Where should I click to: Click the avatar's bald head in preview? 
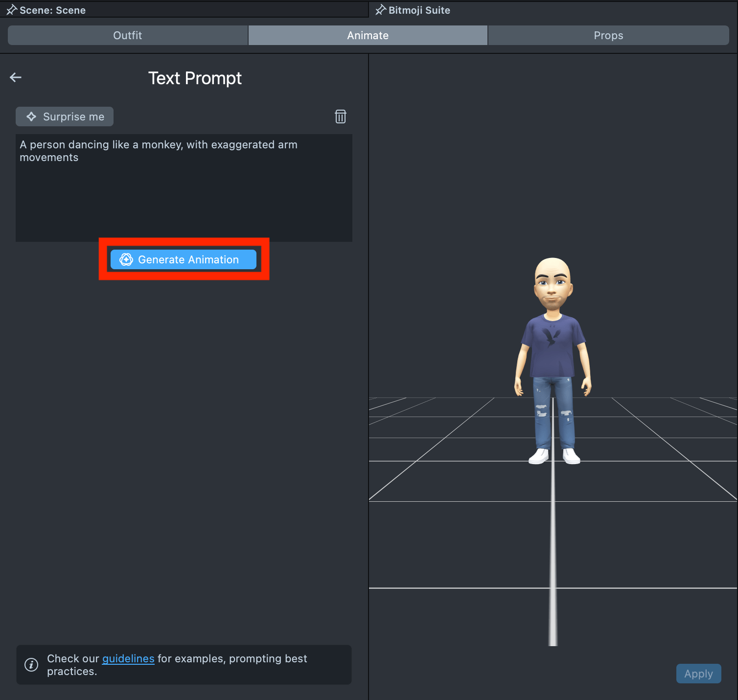tap(553, 270)
